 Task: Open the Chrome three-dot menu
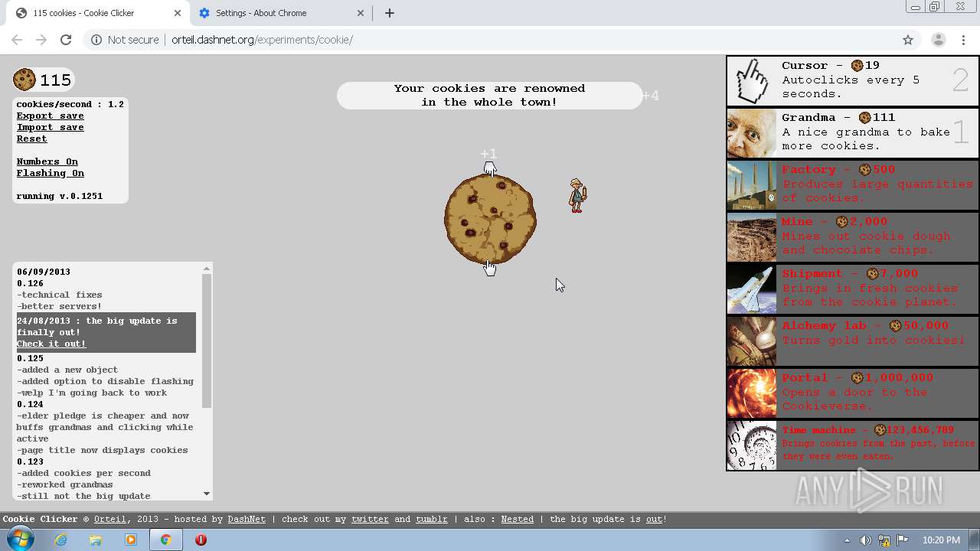click(x=962, y=40)
